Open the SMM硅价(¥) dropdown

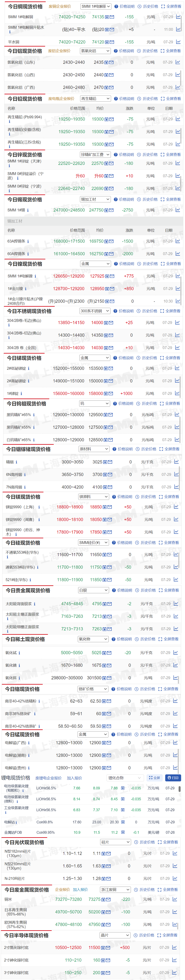click(93, 542)
